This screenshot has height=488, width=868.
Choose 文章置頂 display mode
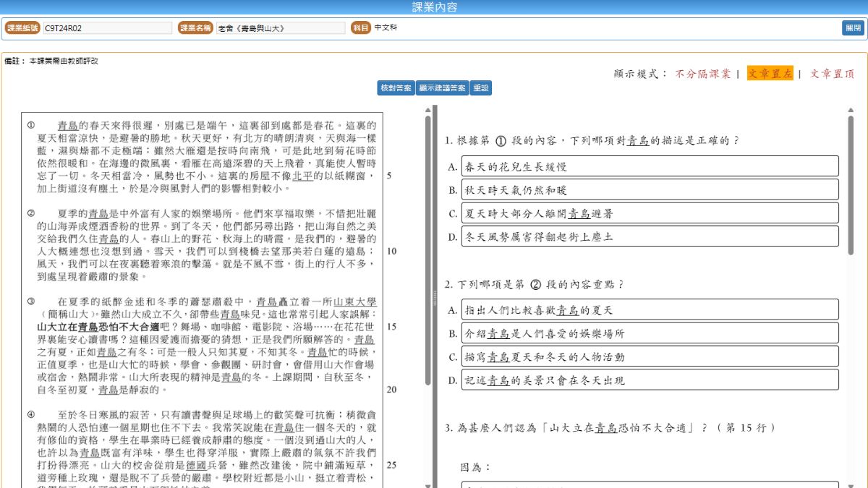pyautogui.click(x=832, y=74)
